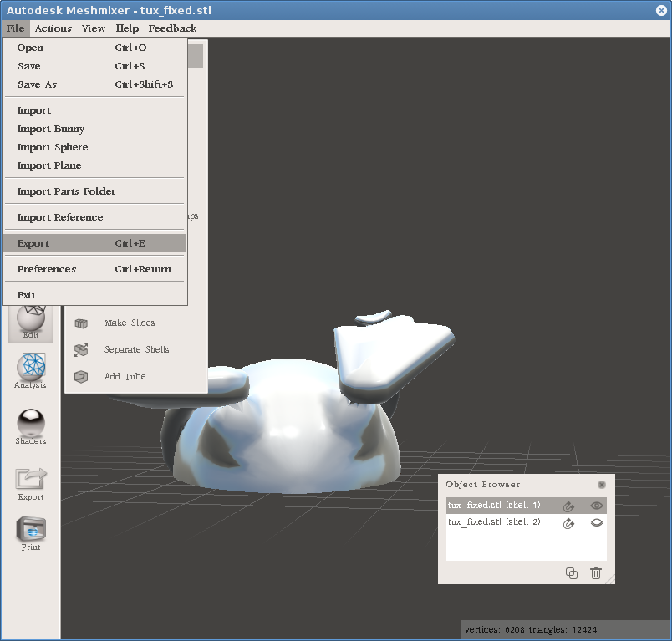The image size is (672, 641).
Task: Toggle visibility of tux_fixed.stl (shell 2)
Action: (x=597, y=522)
